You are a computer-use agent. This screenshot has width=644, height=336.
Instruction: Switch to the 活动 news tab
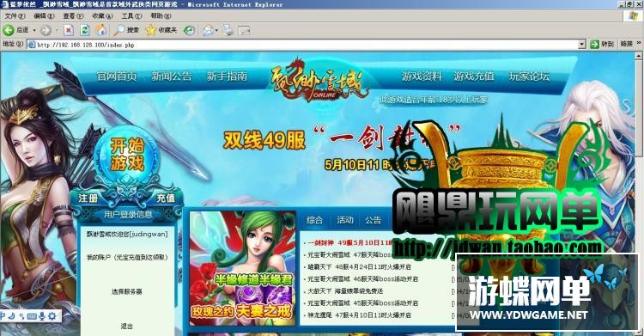[x=345, y=220]
